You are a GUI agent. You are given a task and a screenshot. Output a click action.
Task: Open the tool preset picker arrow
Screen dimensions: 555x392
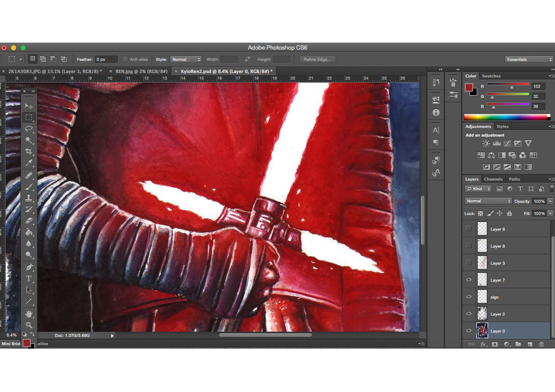pos(21,59)
